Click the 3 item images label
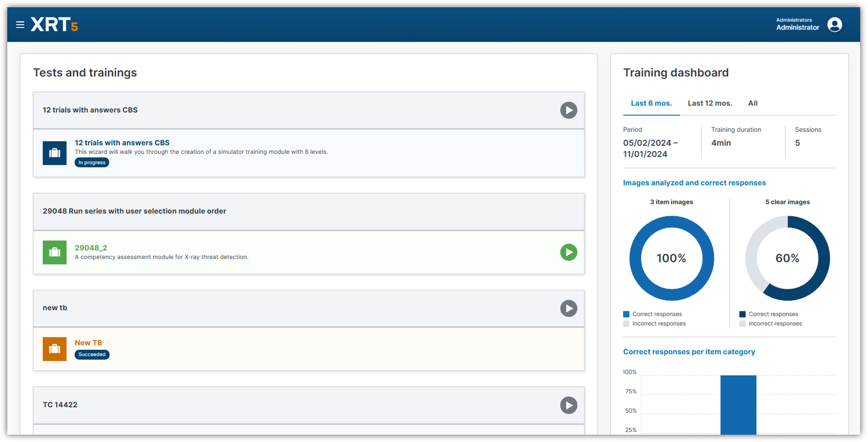868x442 pixels. point(671,202)
